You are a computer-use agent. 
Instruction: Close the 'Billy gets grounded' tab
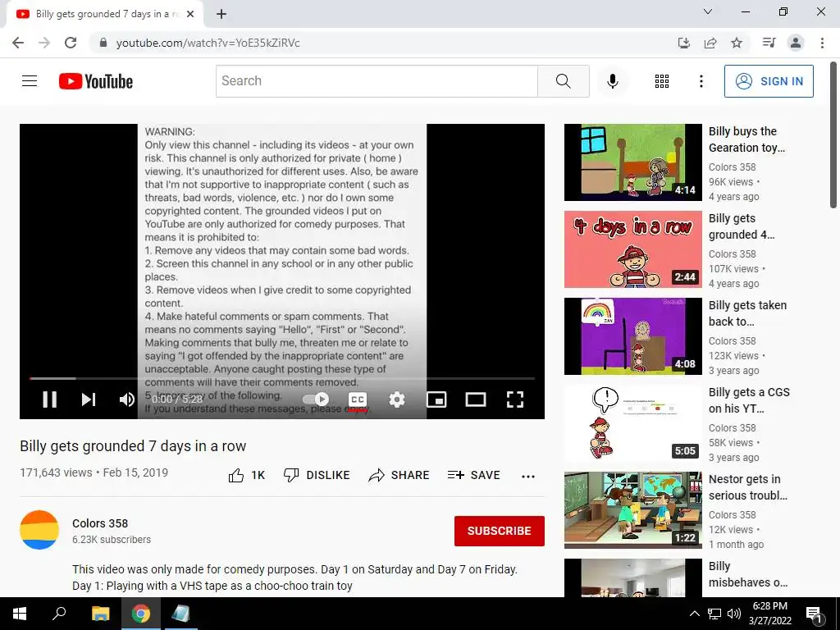(x=190, y=15)
